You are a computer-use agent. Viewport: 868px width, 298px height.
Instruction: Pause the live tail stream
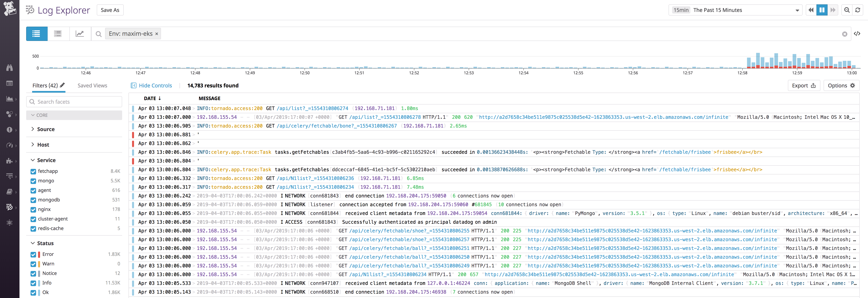tap(822, 10)
